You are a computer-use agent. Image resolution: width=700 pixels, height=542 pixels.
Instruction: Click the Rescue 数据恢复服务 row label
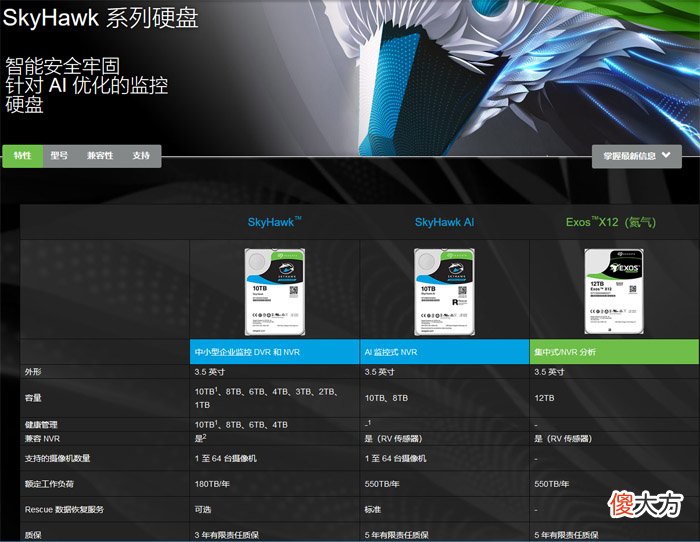(x=64, y=509)
